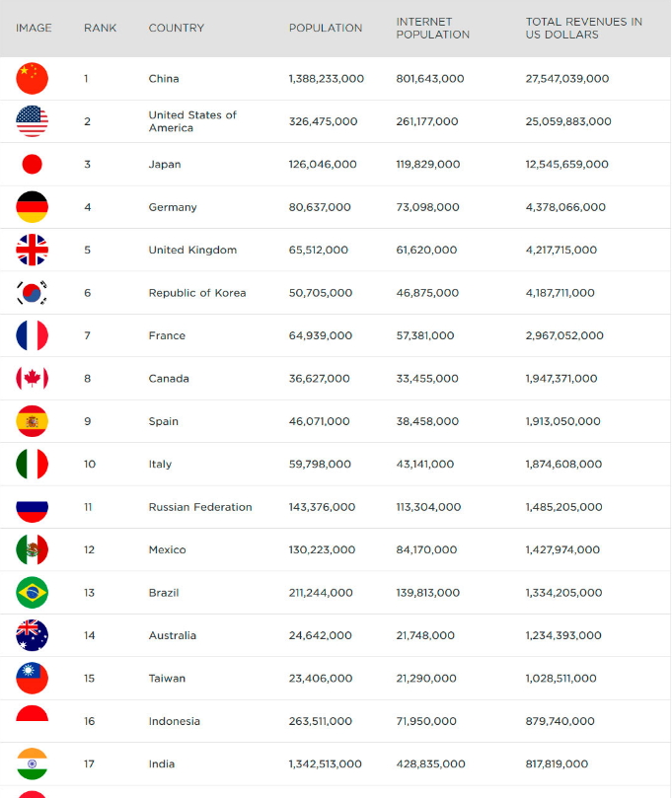The width and height of the screenshot is (672, 798).
Task: Sort by the Country column header
Action: tap(176, 28)
